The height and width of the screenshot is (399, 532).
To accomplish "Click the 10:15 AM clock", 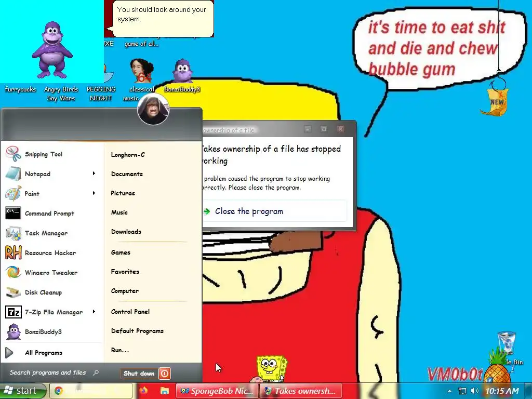I will (x=502, y=391).
